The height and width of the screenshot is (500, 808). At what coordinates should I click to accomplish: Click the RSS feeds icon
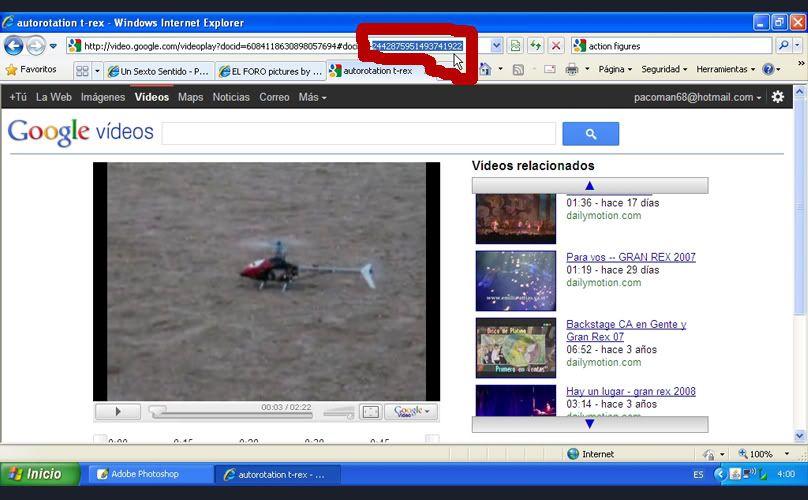tap(518, 70)
